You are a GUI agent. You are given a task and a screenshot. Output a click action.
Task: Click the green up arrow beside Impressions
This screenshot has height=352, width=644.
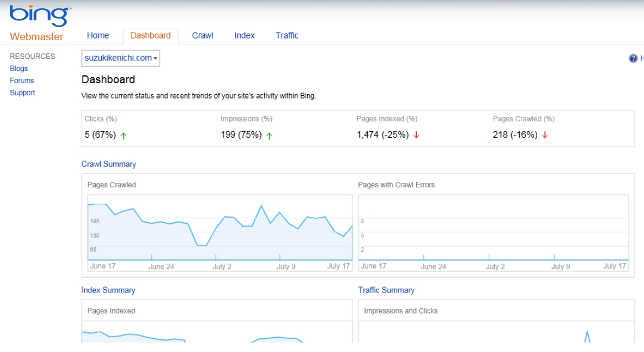pyautogui.click(x=269, y=136)
